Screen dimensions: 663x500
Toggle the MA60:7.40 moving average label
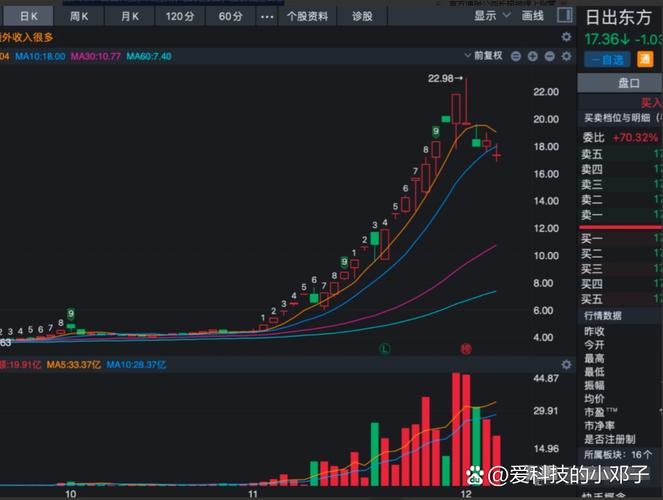click(x=149, y=56)
